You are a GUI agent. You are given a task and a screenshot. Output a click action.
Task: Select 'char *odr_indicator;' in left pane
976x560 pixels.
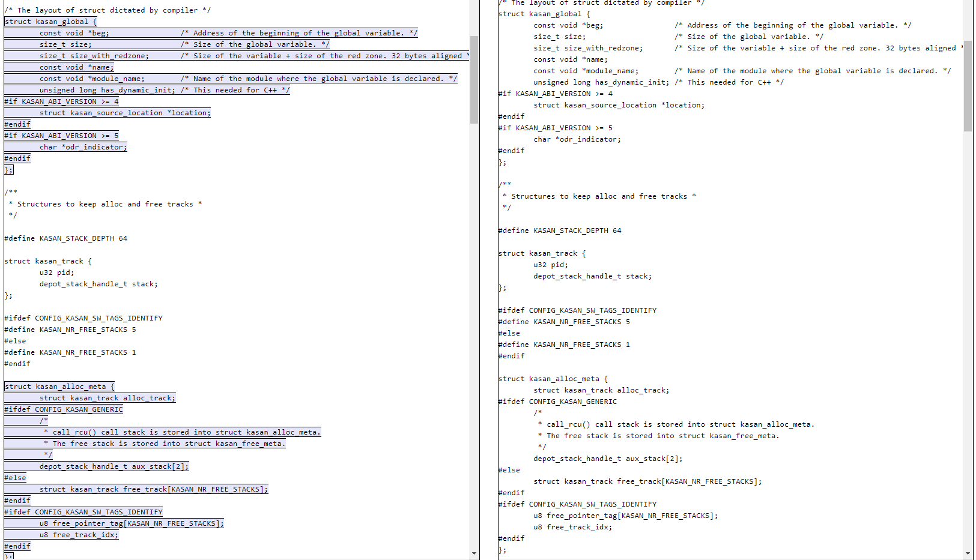83,147
